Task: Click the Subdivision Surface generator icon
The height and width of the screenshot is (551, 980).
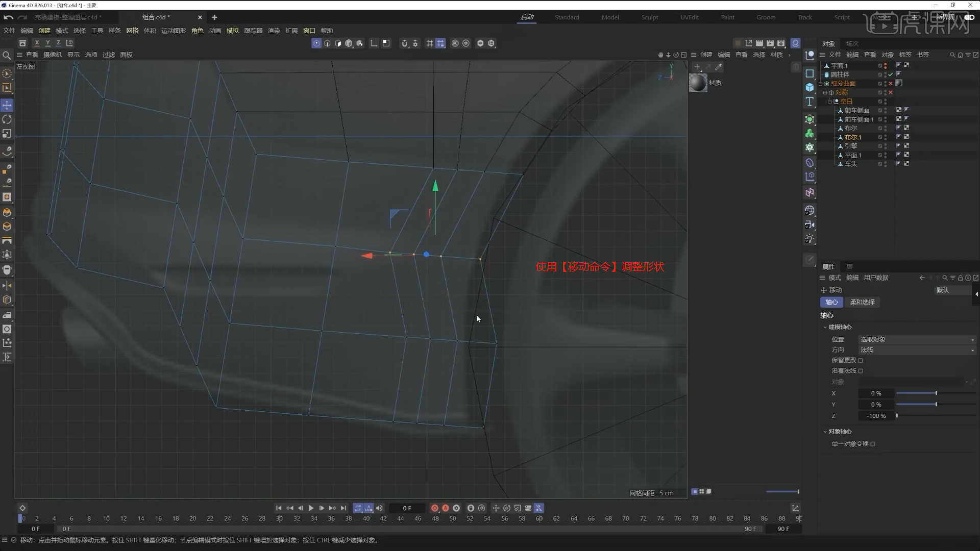Action: pos(810,119)
